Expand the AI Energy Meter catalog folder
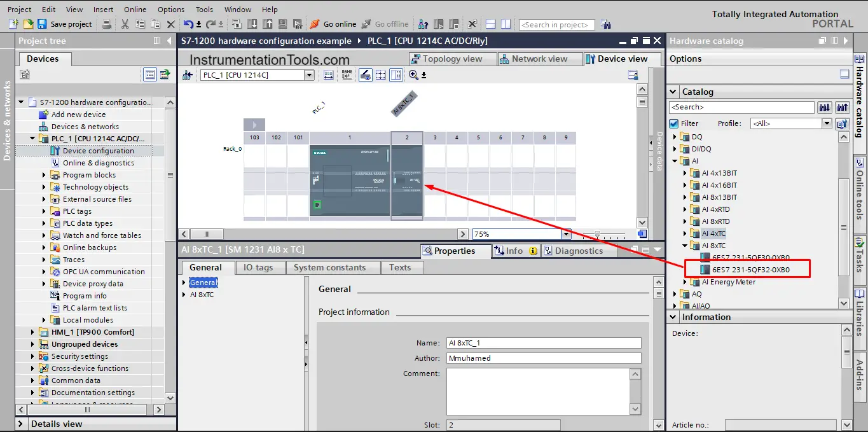This screenshot has height=432, width=868. coord(685,282)
